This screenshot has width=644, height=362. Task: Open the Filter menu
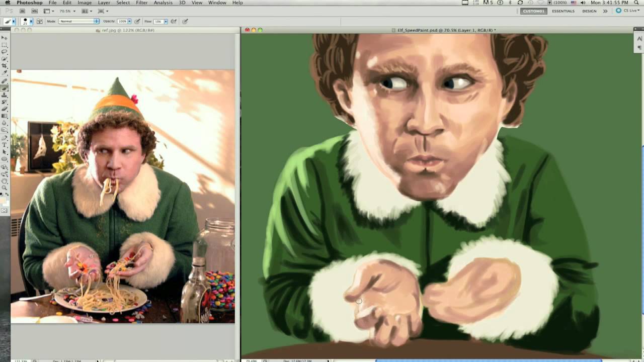coord(141,3)
